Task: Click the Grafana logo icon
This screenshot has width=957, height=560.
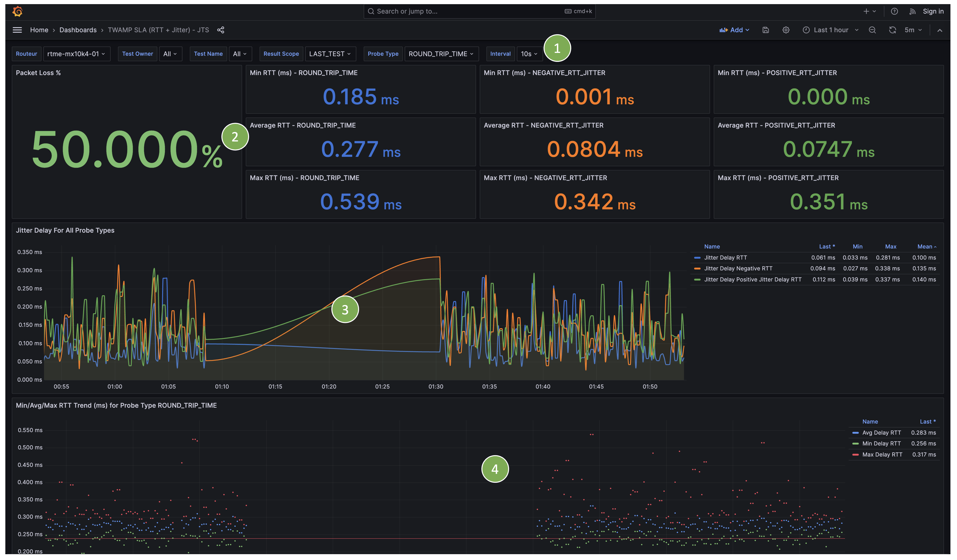Action: click(x=17, y=11)
